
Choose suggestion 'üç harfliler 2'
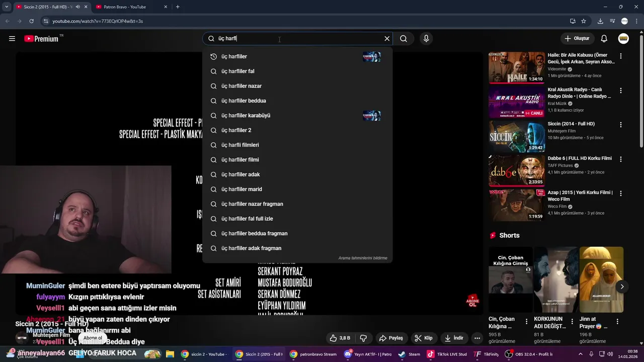(297, 130)
